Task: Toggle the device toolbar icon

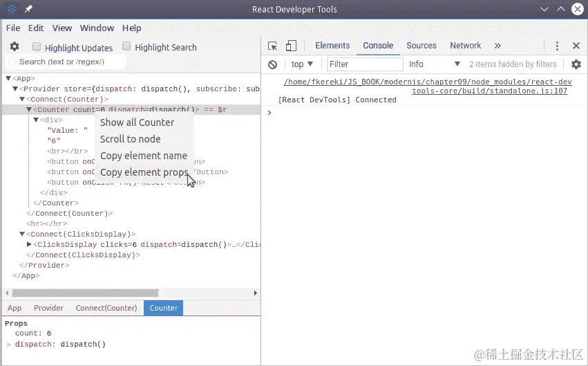Action: tap(291, 46)
